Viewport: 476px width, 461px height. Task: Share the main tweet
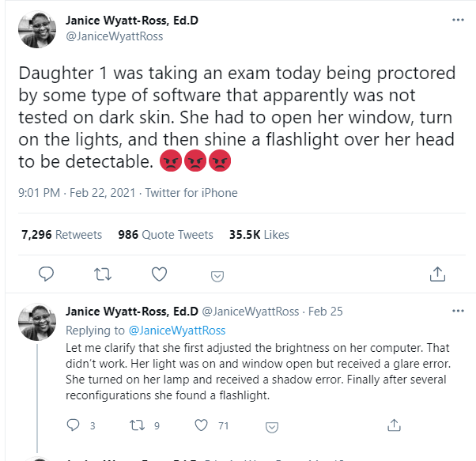click(x=436, y=274)
